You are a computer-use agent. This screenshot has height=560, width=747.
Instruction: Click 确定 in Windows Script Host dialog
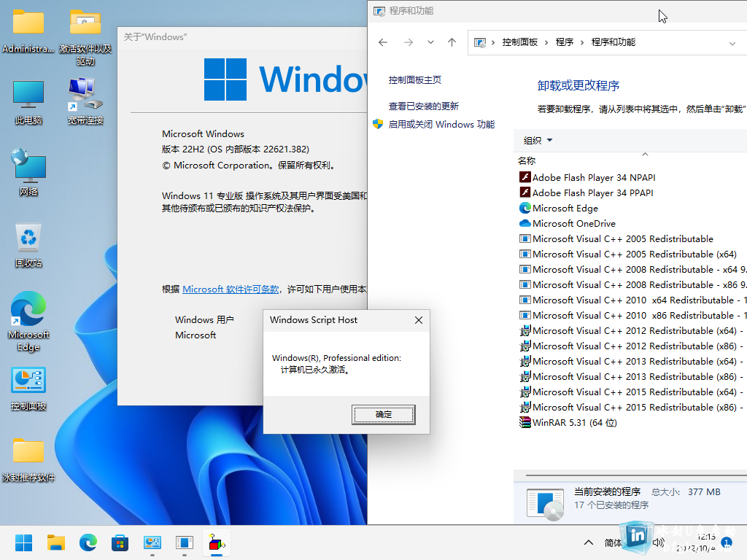(384, 414)
